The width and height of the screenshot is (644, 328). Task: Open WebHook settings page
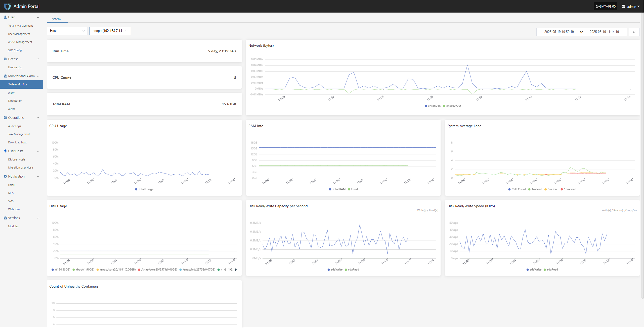(x=14, y=209)
